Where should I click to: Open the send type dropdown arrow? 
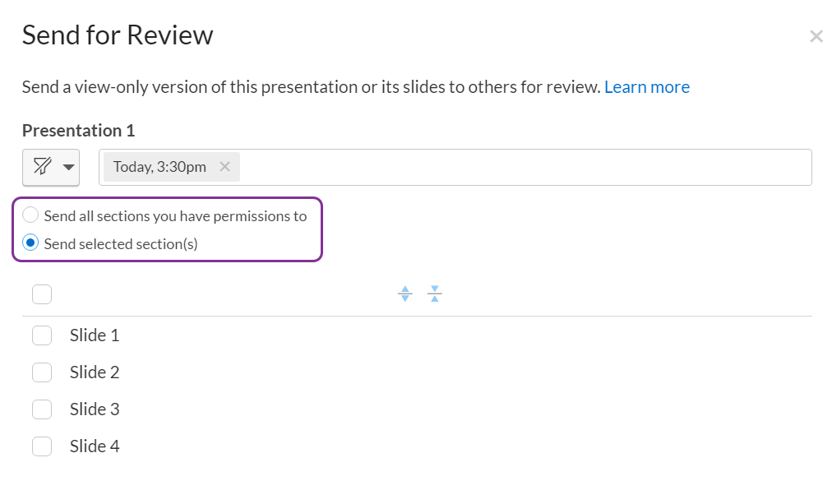tap(68, 167)
